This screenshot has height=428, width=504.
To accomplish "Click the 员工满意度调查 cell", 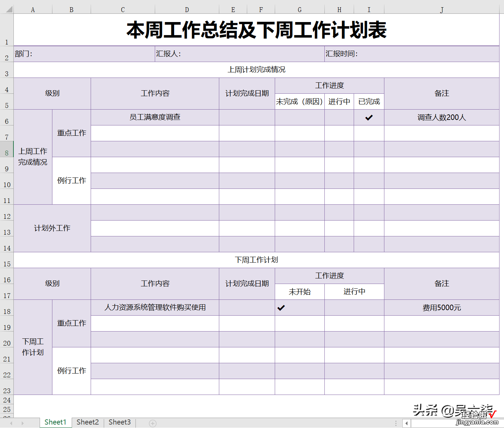I will 155,118.
